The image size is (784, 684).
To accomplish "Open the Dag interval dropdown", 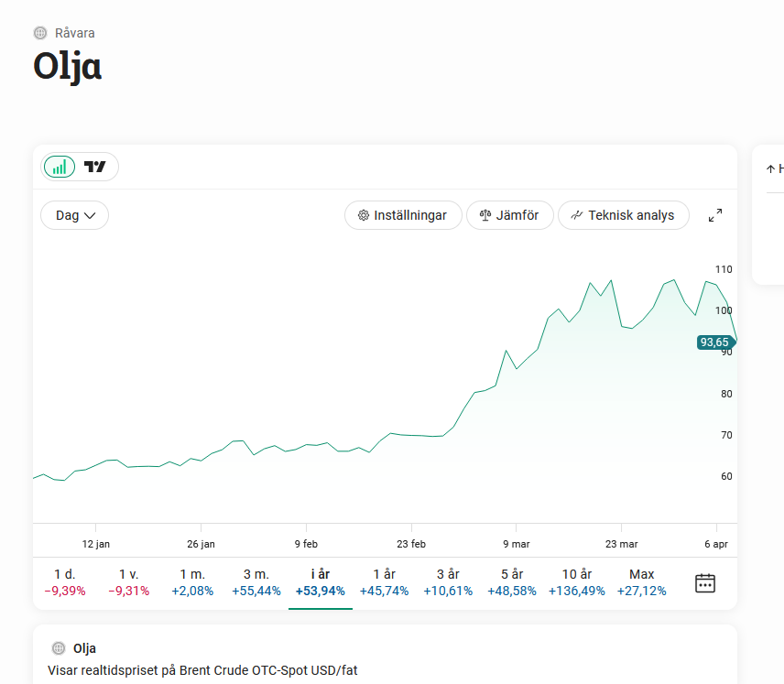I will coord(74,215).
